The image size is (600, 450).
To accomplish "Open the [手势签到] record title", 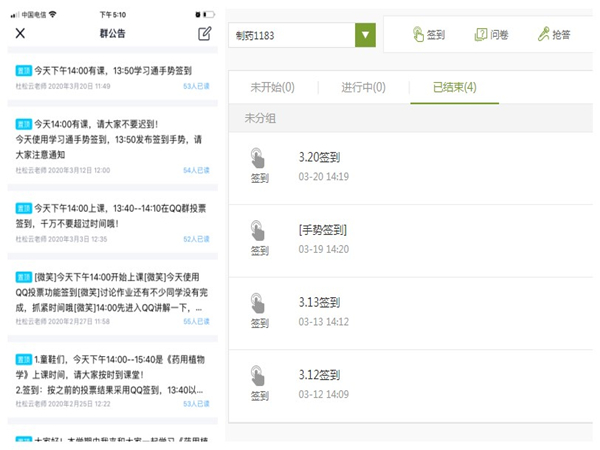I will 323,230.
